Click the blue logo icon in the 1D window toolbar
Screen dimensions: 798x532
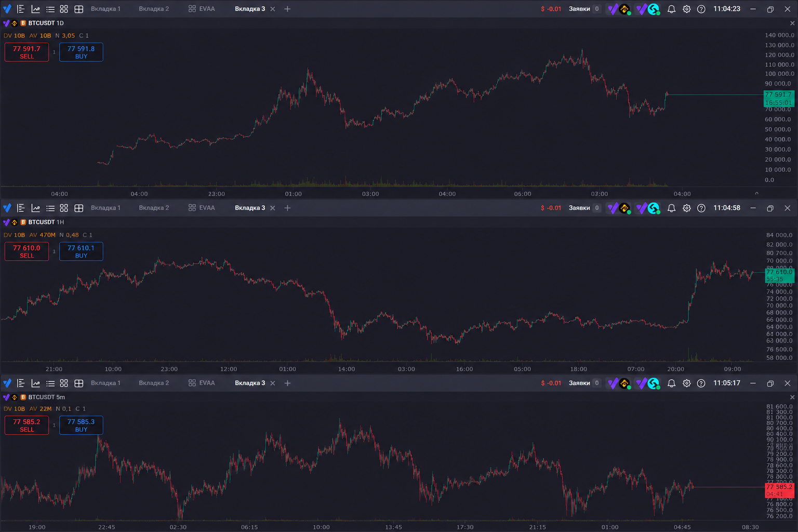coord(7,9)
